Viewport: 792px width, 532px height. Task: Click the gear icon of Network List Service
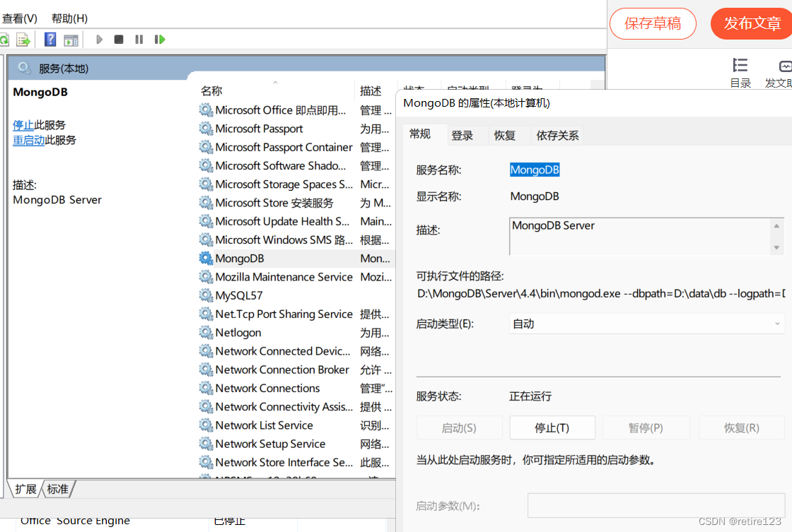coord(206,425)
